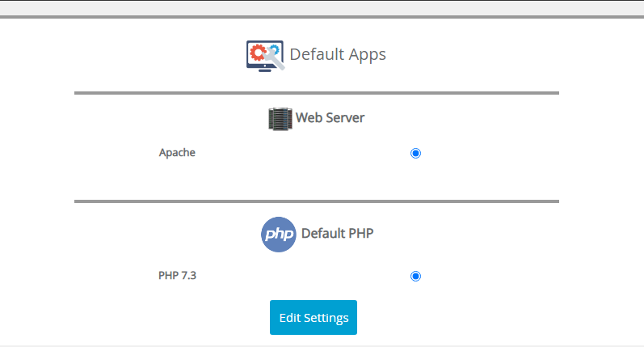Image resolution: width=644 pixels, height=347 pixels.
Task: Click the light gray strip below Edit Settings
Action: [x=322, y=345]
